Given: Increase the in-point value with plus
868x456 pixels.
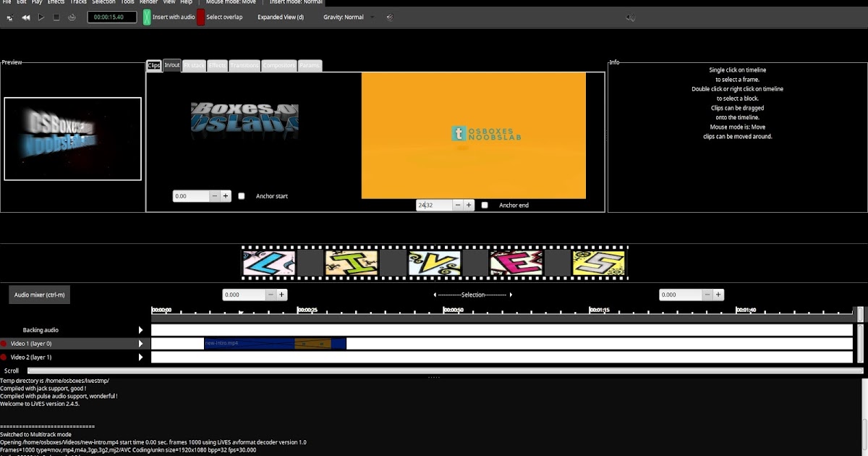Looking at the screenshot, I should (226, 196).
